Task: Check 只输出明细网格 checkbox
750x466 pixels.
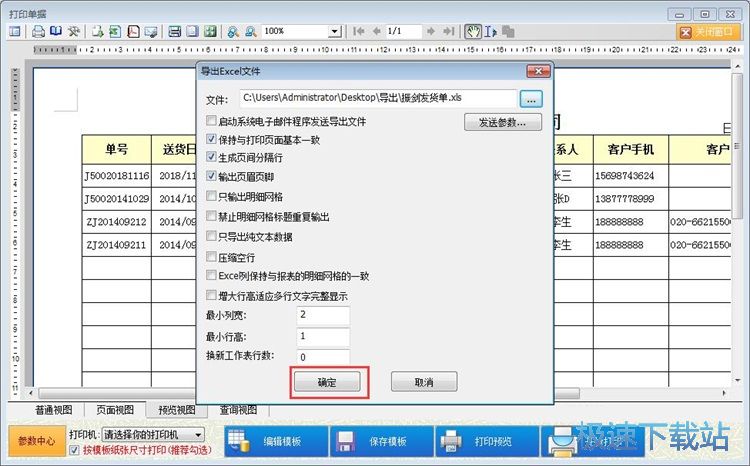Action: 211,196
